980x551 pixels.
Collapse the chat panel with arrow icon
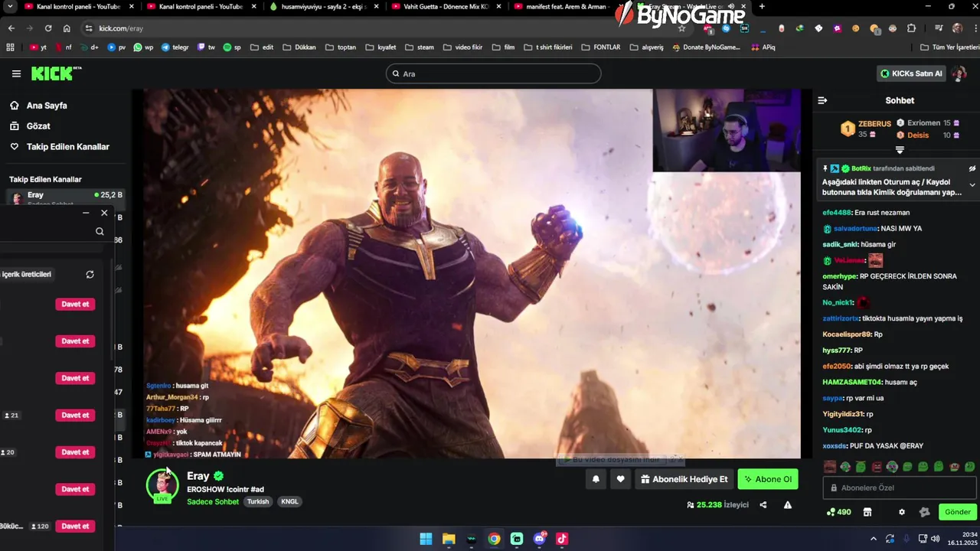pyautogui.click(x=822, y=100)
